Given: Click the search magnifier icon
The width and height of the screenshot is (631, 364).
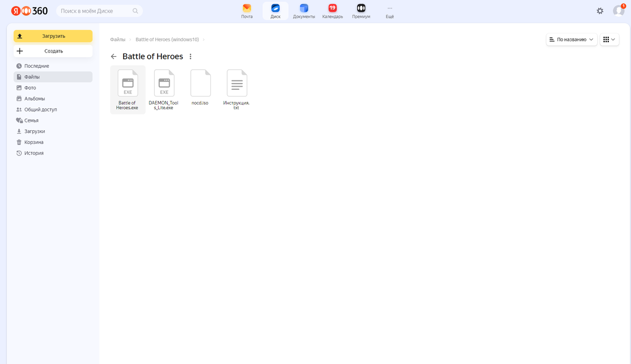Looking at the screenshot, I should click(x=136, y=11).
